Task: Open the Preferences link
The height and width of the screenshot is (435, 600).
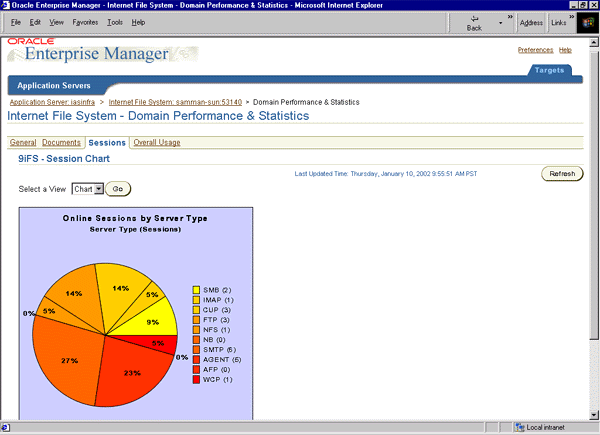Action: pyautogui.click(x=535, y=50)
